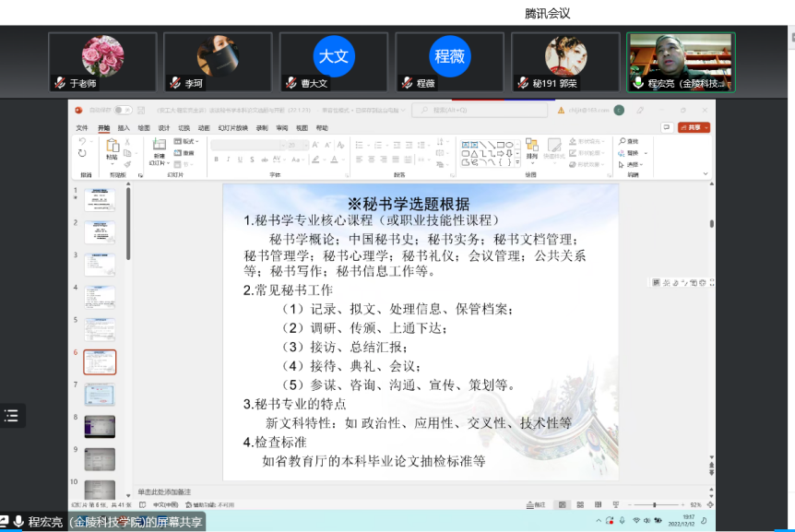Click the red 共享 (Share) button
The height and width of the screenshot is (532, 795).
pyautogui.click(x=694, y=127)
